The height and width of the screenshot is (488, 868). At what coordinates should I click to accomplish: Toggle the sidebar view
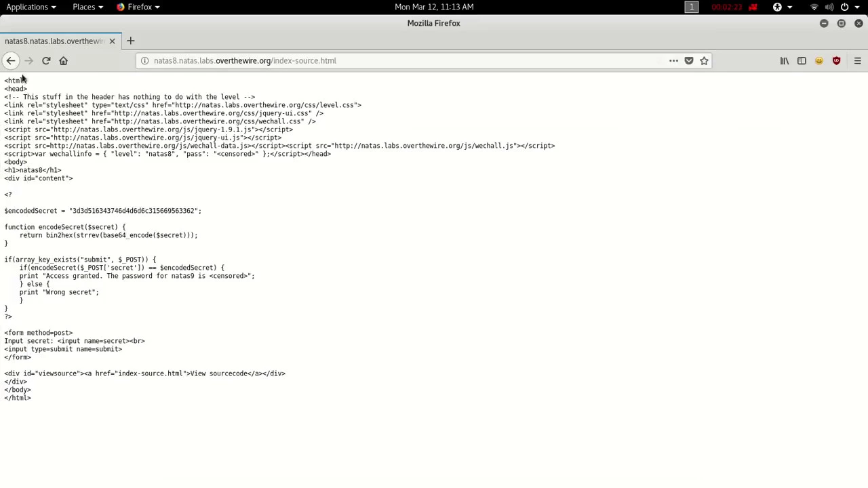802,61
